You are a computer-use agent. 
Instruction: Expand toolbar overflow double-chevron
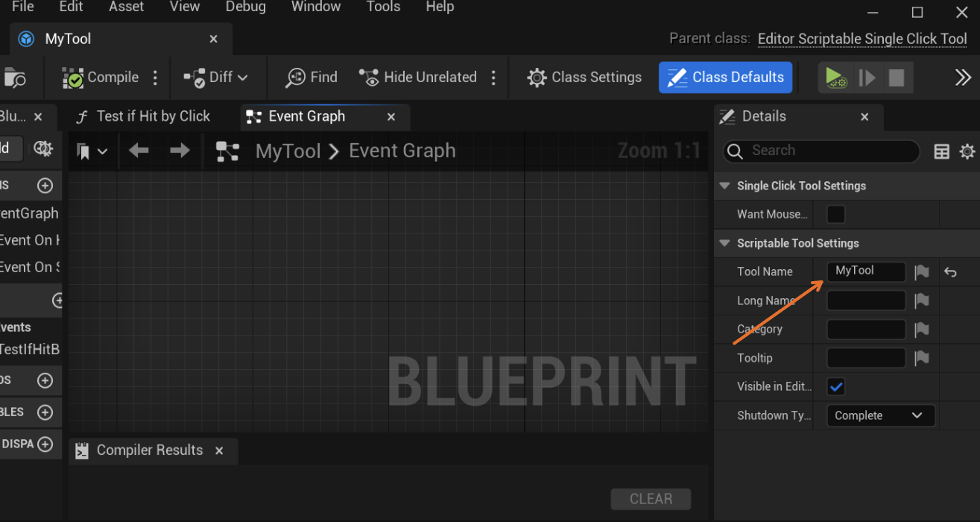[x=963, y=78]
